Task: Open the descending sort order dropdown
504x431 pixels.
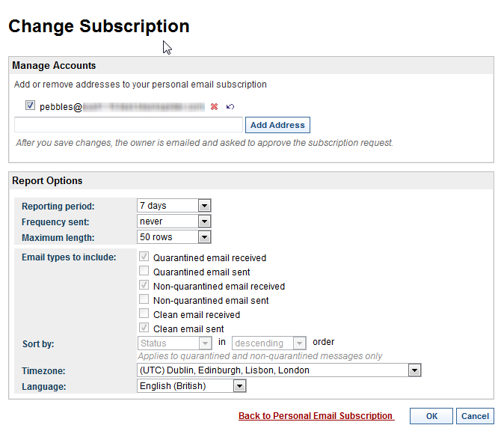Action: tap(268, 343)
